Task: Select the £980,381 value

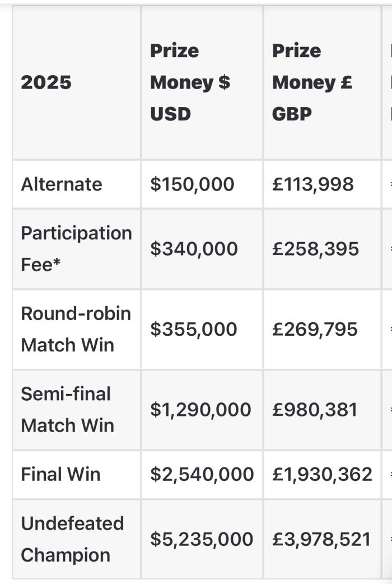Action: [315, 410]
